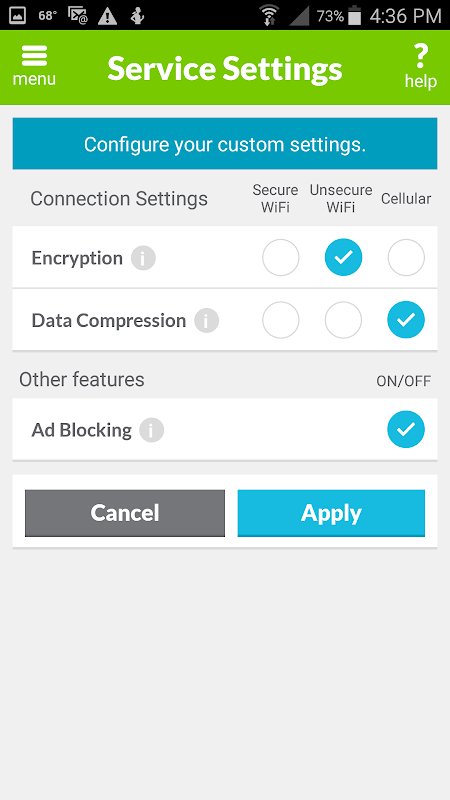This screenshot has width=450, height=800.
Task: Tap the Service Settings title
Action: (224, 68)
